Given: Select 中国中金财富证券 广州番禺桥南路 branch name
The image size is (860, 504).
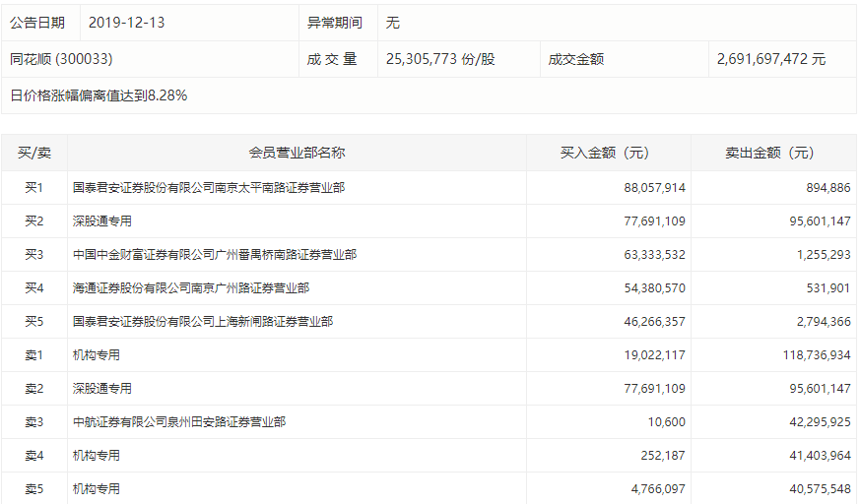Looking at the screenshot, I should 215,255.
